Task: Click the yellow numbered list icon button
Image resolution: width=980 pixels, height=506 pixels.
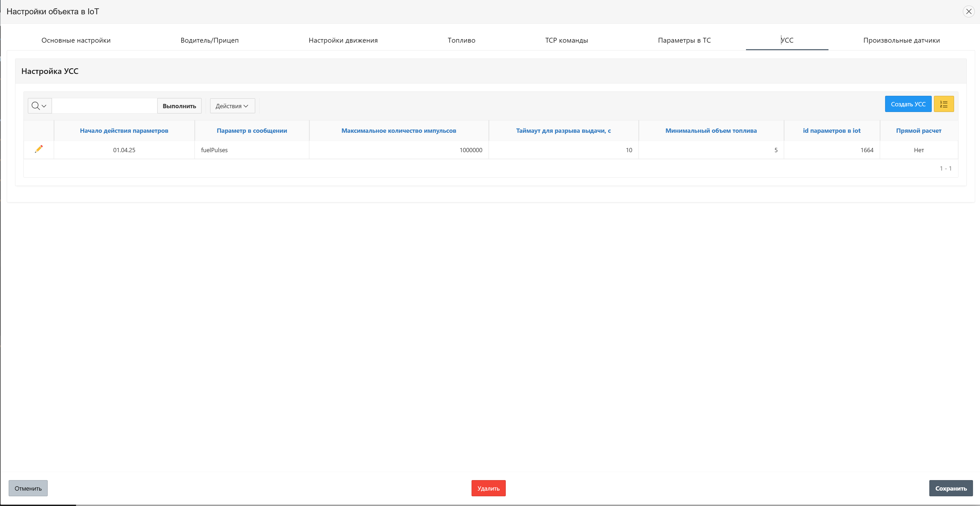Action: click(x=944, y=104)
